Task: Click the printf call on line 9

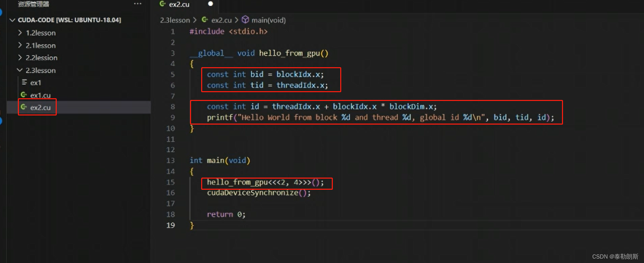Action: [380, 117]
